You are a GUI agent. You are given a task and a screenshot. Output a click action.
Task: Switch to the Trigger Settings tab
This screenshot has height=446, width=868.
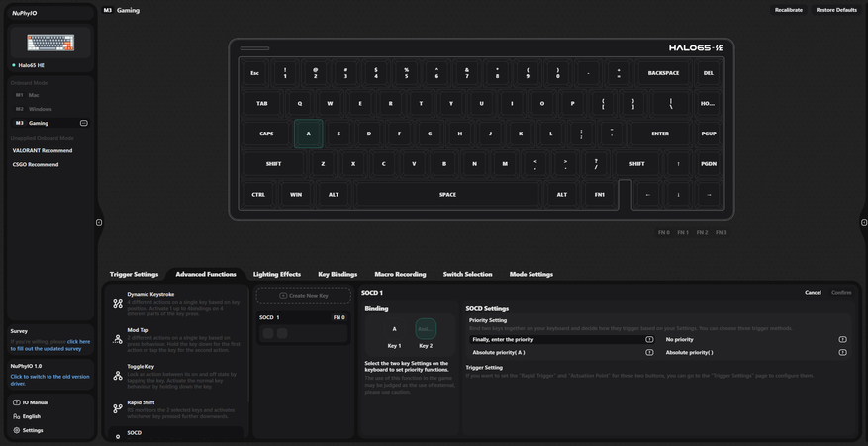tap(134, 275)
